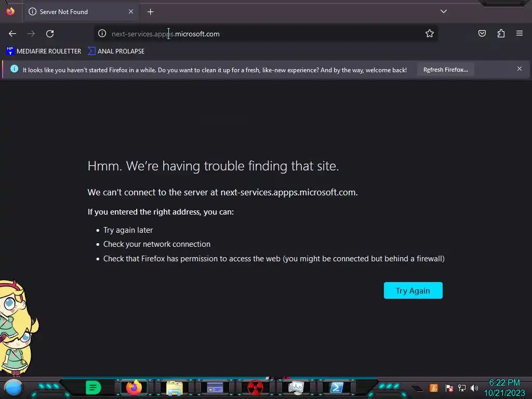Open the Firefox application menu
The image size is (532, 399).
[520, 33]
